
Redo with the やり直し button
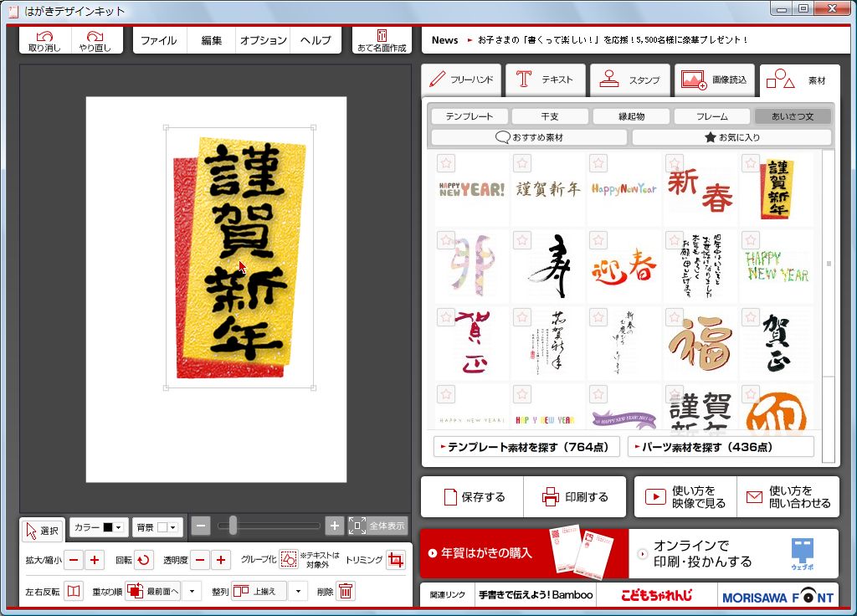click(x=95, y=40)
